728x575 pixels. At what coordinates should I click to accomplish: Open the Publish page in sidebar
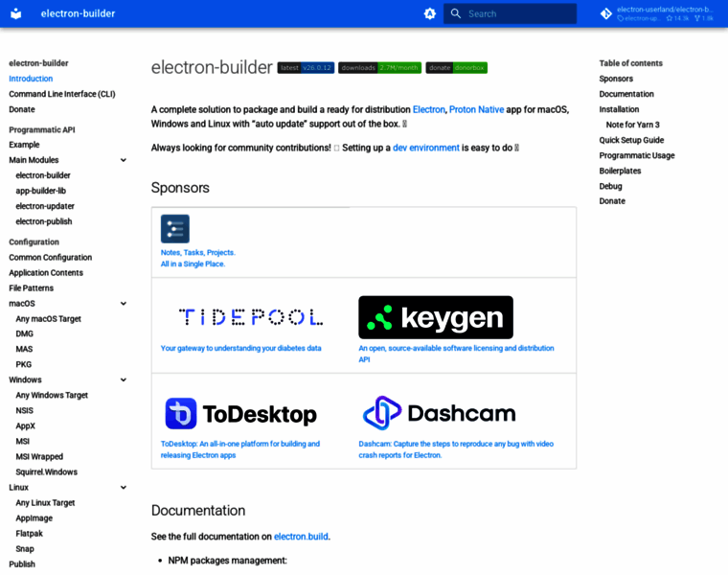pyautogui.click(x=22, y=563)
